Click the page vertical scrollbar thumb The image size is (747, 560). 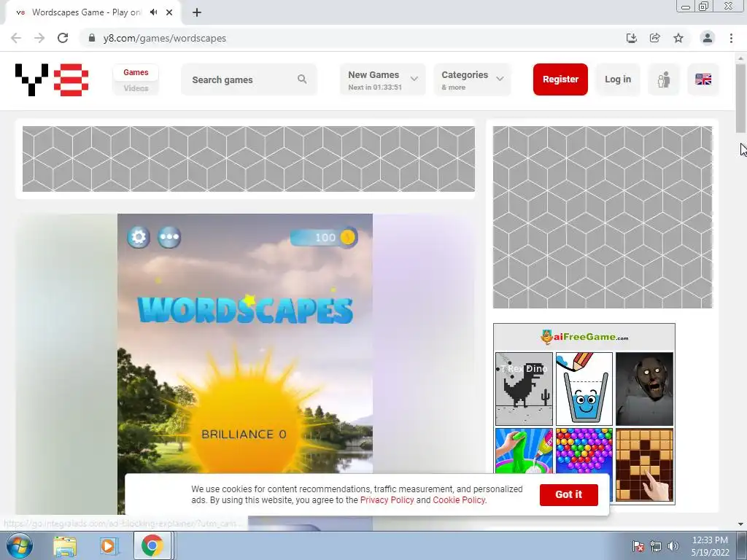pos(740,98)
